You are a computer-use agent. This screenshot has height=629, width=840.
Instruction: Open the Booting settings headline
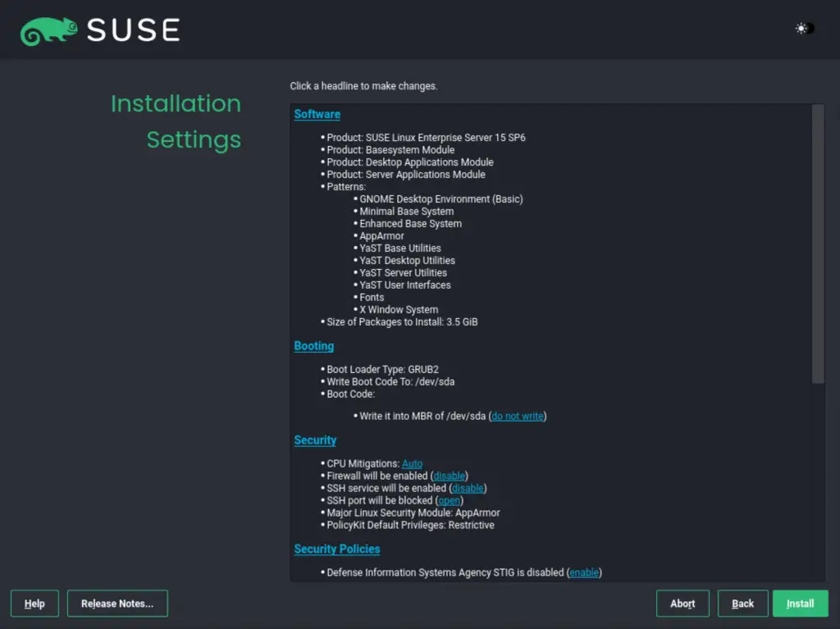click(313, 345)
